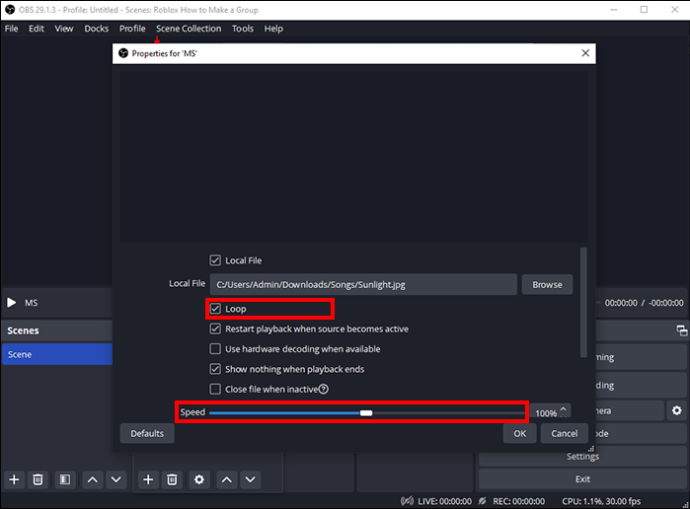Image resolution: width=690 pixels, height=509 pixels.
Task: Move source down arrow in Sources dock
Action: [250, 479]
